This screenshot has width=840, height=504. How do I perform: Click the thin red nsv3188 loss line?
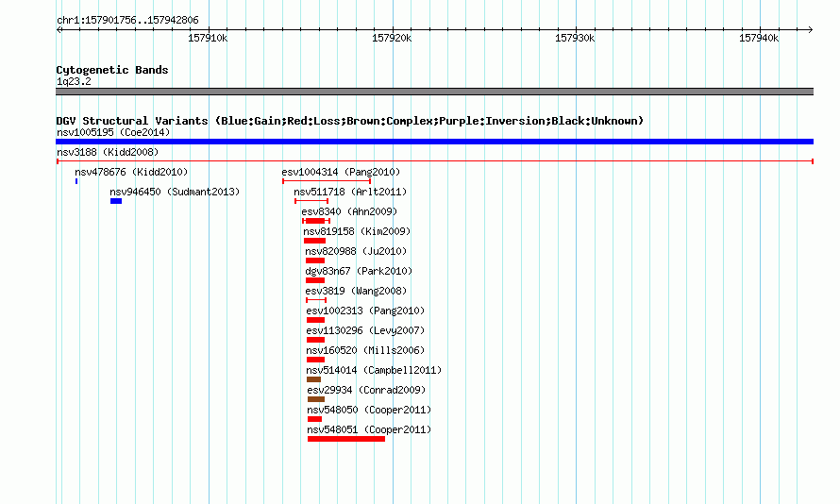coord(434,161)
